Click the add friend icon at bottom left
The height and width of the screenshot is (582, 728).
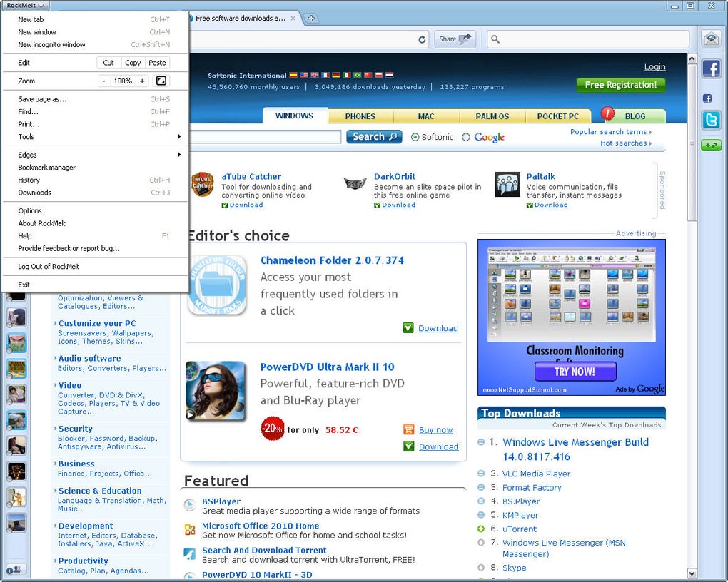[x=14, y=569]
